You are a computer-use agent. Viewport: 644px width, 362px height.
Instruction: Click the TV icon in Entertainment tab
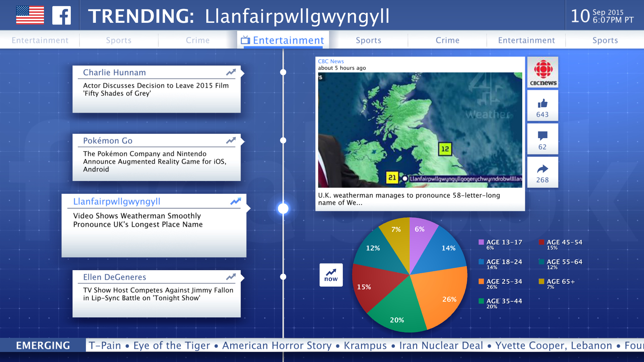click(246, 40)
